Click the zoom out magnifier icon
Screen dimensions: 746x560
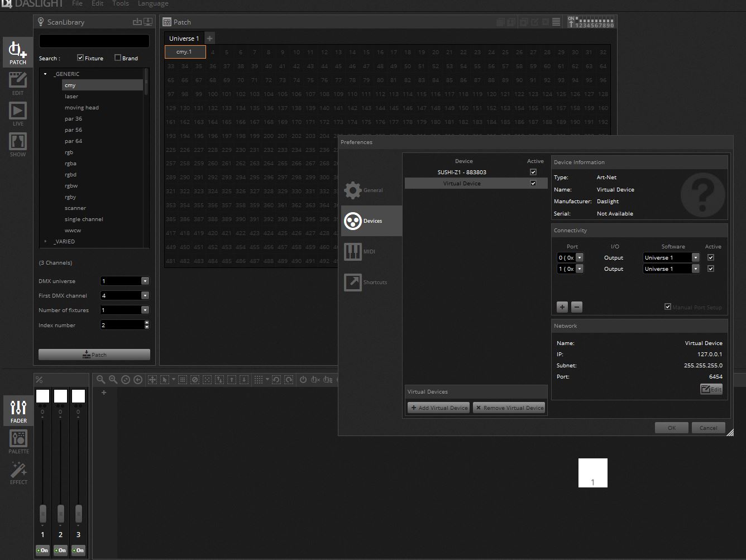[101, 380]
